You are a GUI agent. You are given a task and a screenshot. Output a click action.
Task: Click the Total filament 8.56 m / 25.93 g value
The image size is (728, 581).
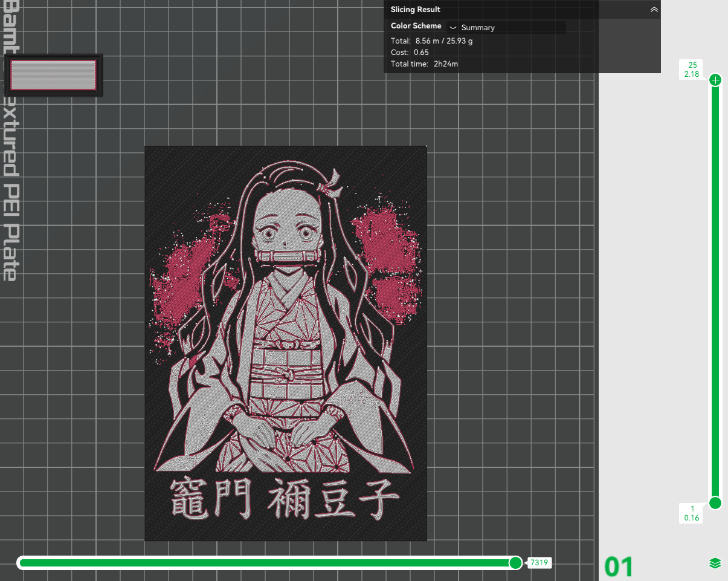coord(444,41)
